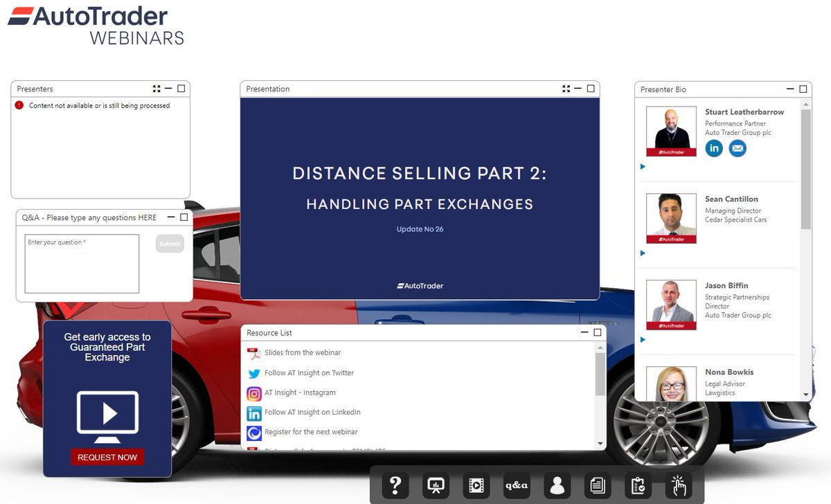Image resolution: width=831 pixels, height=504 pixels.
Task: Expand Sean Cantillon's bio arrow
Action: [x=643, y=253]
